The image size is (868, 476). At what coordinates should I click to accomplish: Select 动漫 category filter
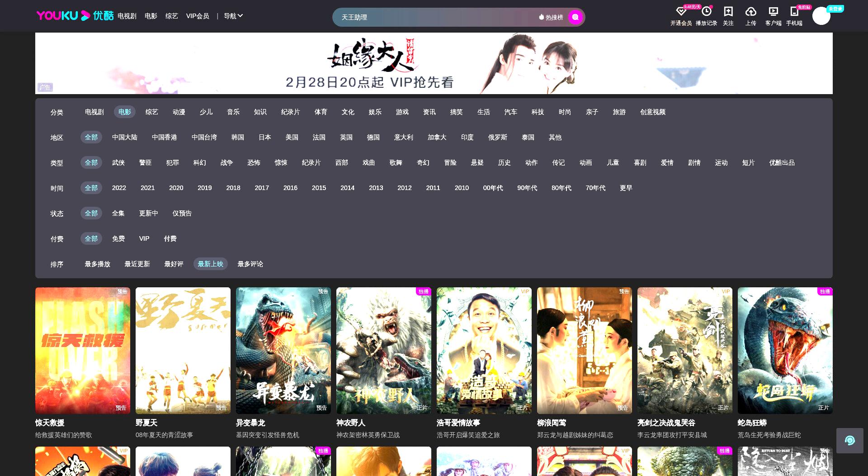point(179,112)
